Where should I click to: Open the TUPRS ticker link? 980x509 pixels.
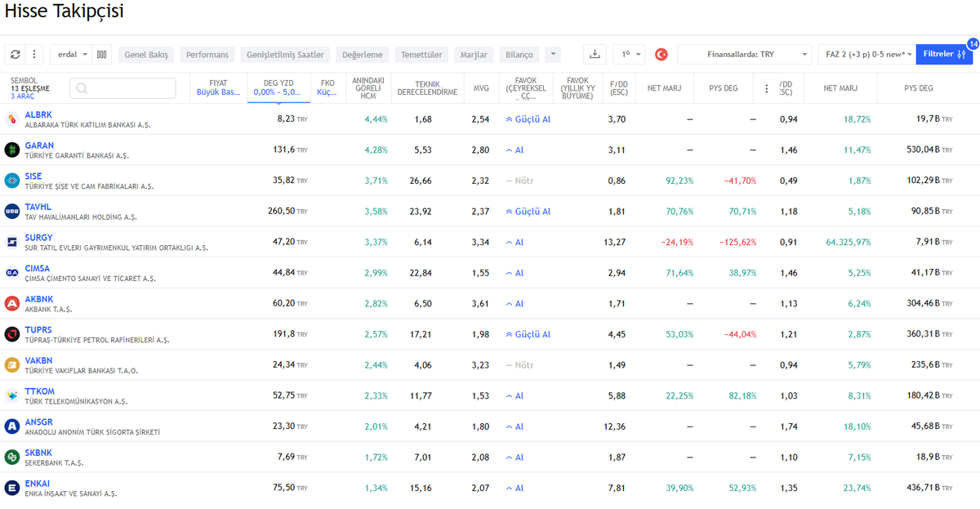[38, 329]
